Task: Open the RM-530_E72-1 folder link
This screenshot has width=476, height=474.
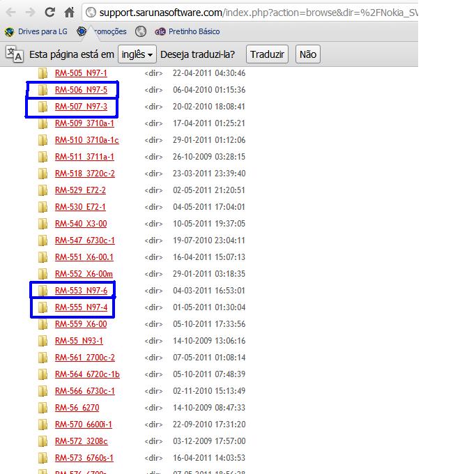Action: point(80,207)
